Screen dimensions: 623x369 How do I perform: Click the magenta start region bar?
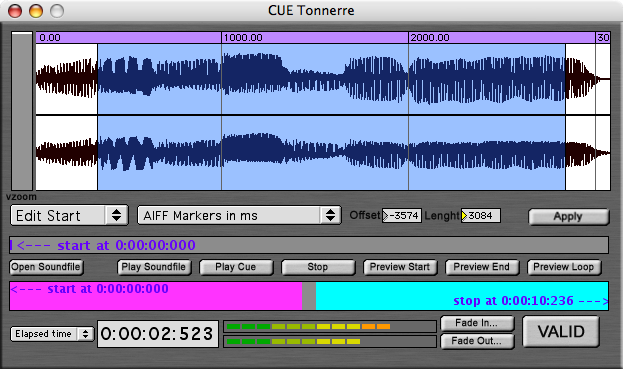(156, 296)
